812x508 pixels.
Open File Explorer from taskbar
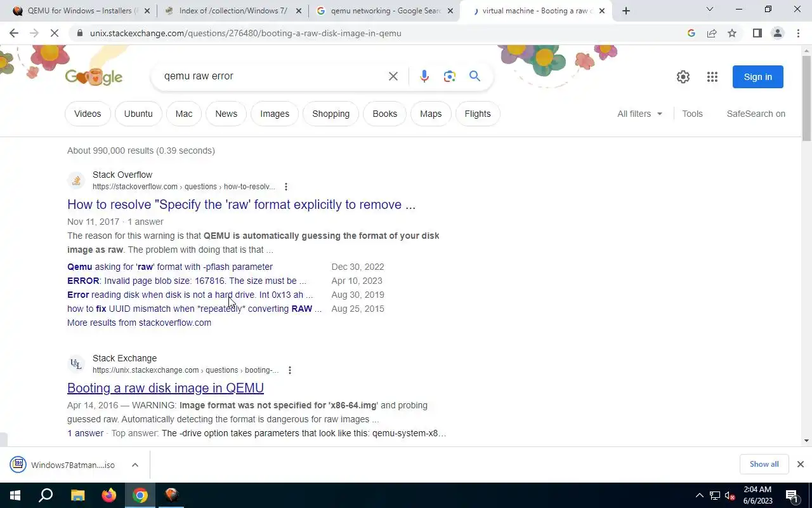pyautogui.click(x=77, y=495)
